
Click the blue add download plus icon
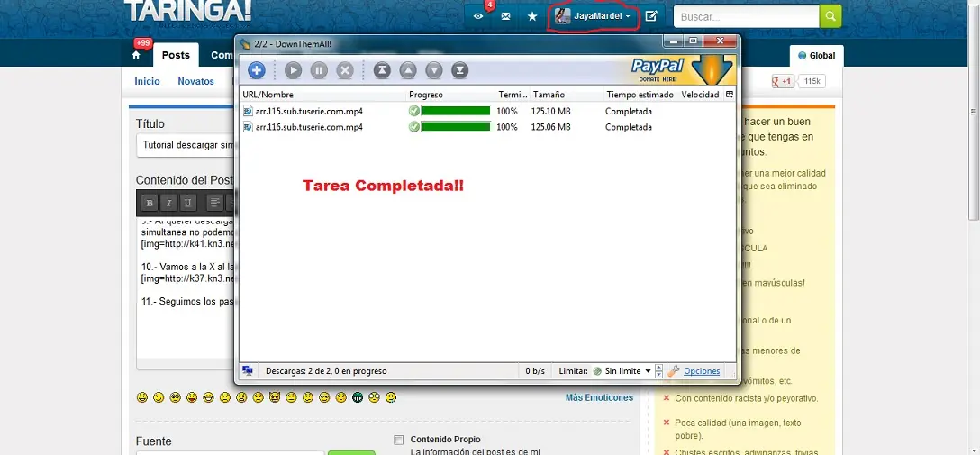tap(256, 70)
